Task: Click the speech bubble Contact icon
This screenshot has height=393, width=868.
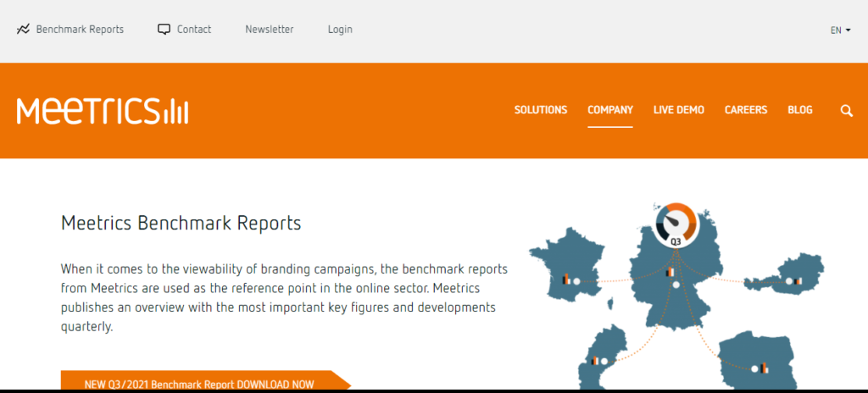Action: pyautogui.click(x=164, y=29)
